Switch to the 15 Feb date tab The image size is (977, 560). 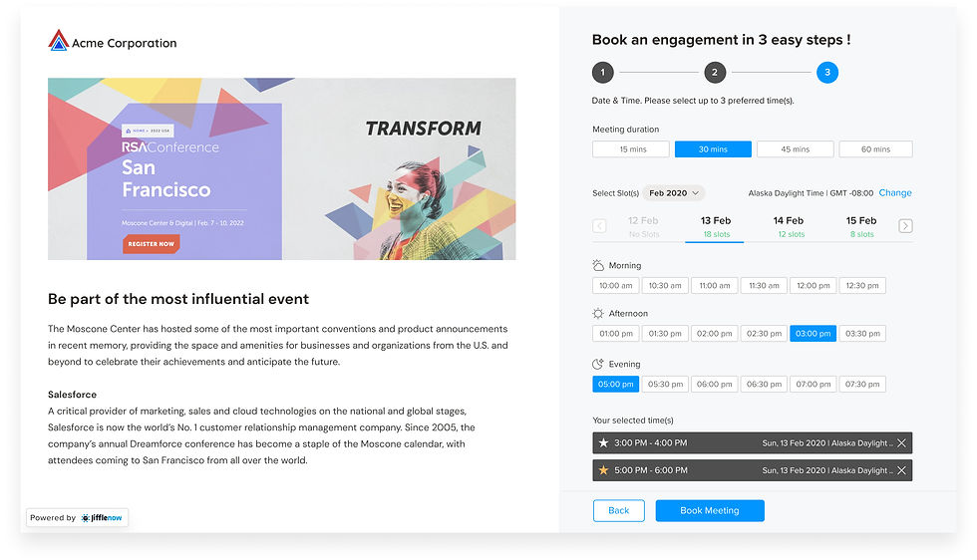tap(861, 227)
